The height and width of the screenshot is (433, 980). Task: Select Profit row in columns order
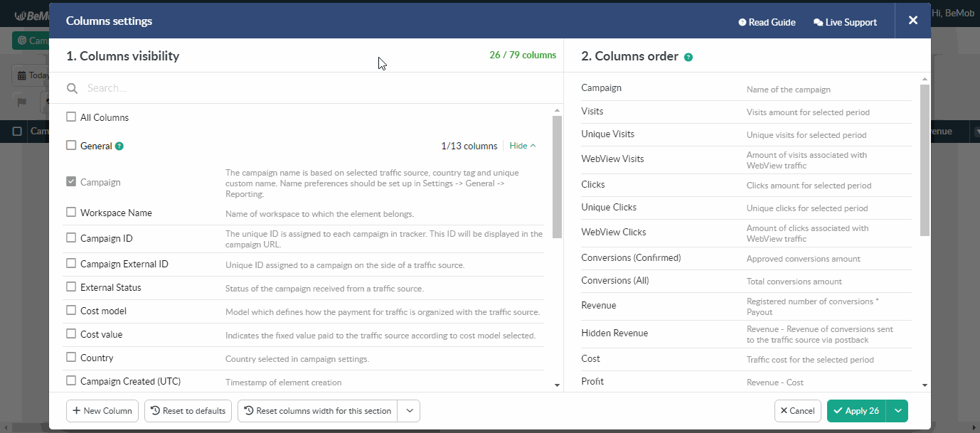tap(746, 382)
